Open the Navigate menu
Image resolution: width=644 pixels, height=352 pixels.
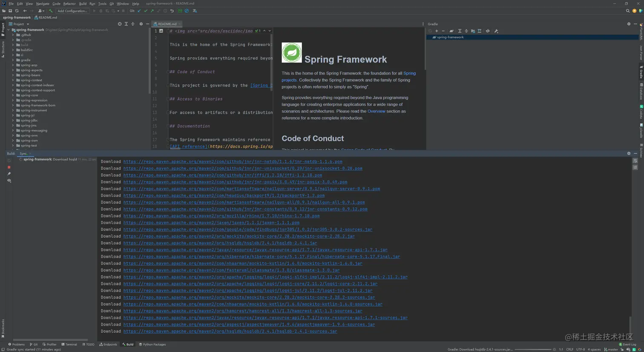43,4
